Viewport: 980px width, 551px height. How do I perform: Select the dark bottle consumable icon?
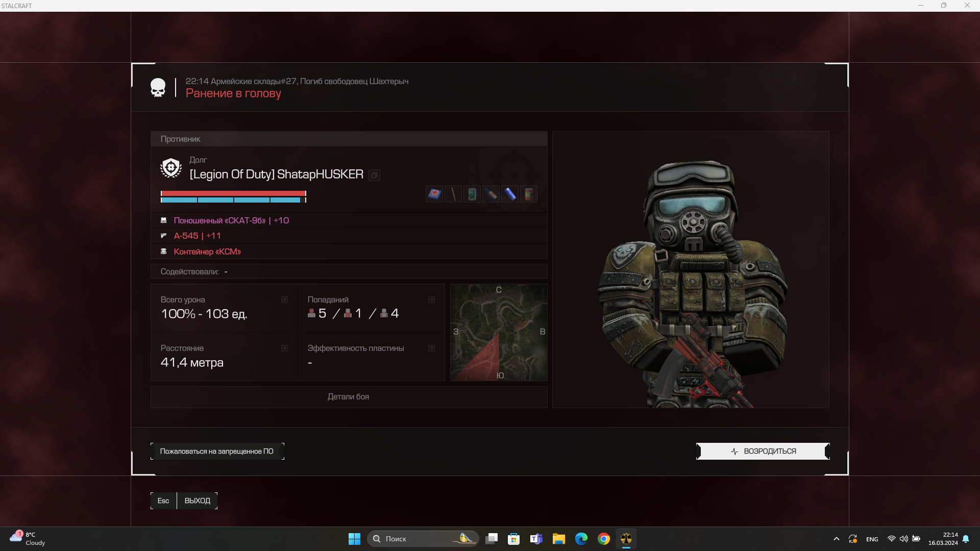pos(491,194)
